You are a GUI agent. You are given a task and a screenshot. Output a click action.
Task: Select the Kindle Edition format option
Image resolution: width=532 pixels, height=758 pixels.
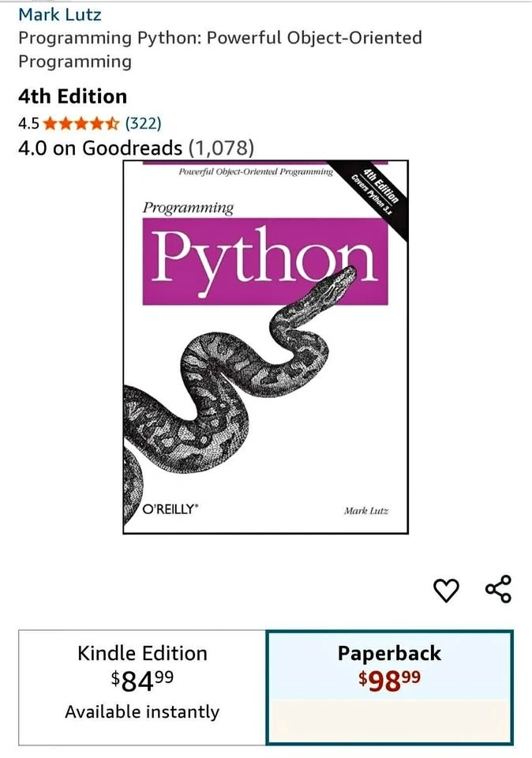tap(142, 688)
